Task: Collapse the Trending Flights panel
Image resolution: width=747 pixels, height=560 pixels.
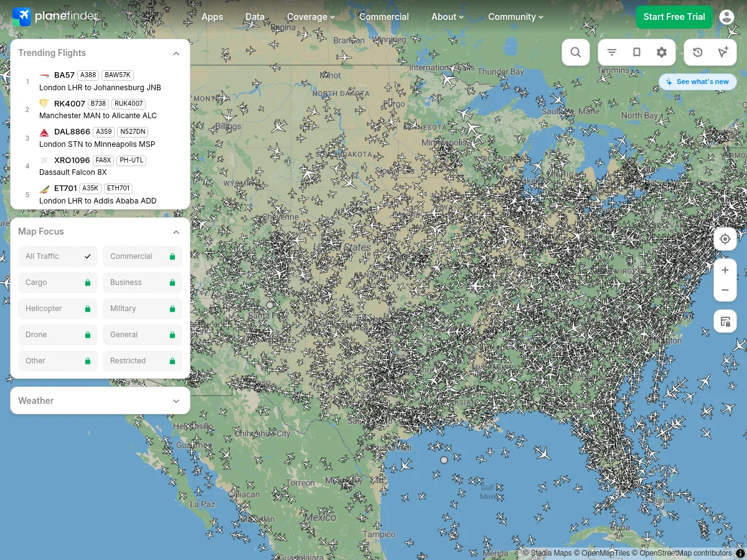Action: [x=176, y=54]
